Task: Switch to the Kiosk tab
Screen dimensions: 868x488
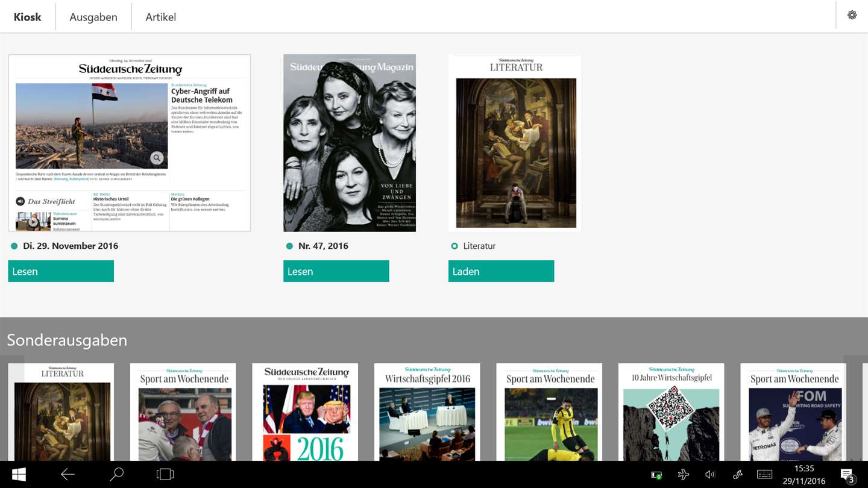Action: [28, 17]
